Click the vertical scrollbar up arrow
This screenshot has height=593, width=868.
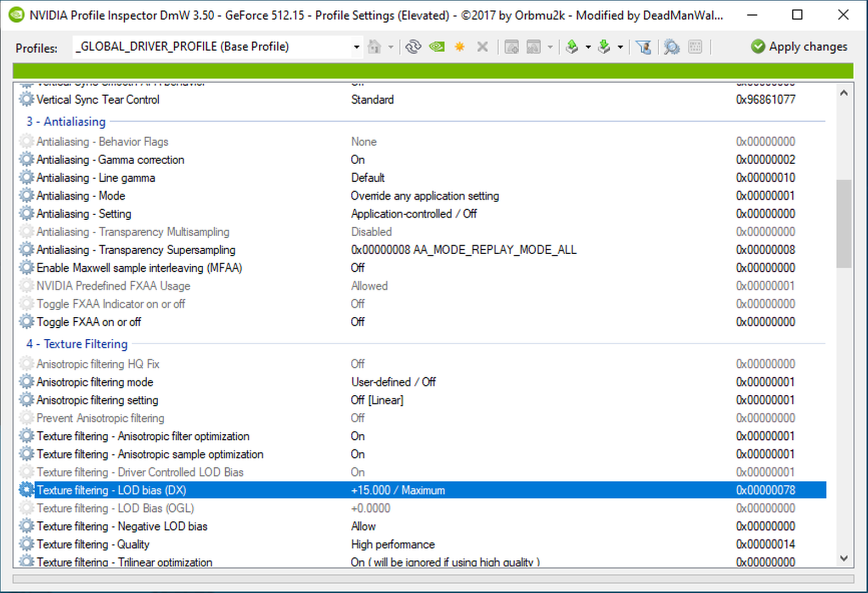pos(844,93)
